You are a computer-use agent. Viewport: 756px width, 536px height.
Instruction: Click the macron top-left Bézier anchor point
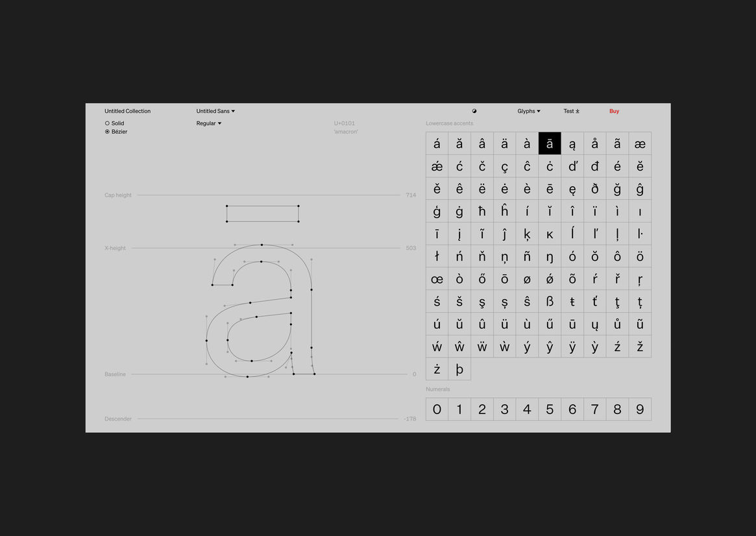(x=226, y=206)
